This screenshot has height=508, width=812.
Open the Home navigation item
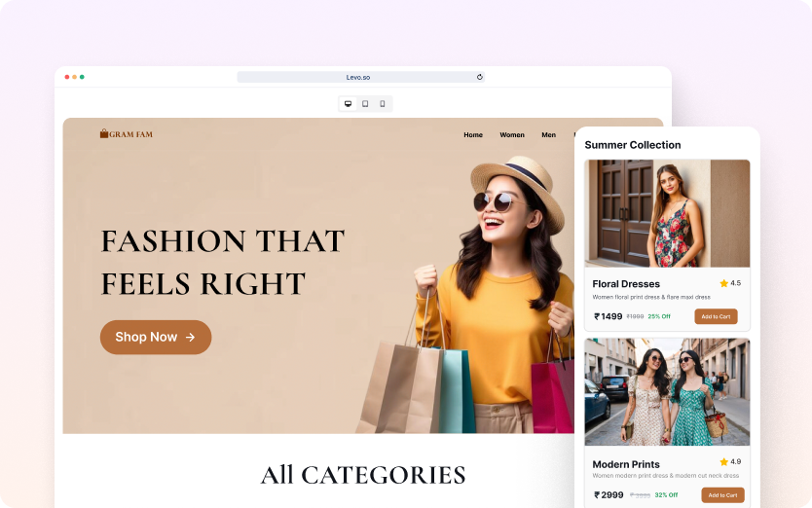point(473,134)
